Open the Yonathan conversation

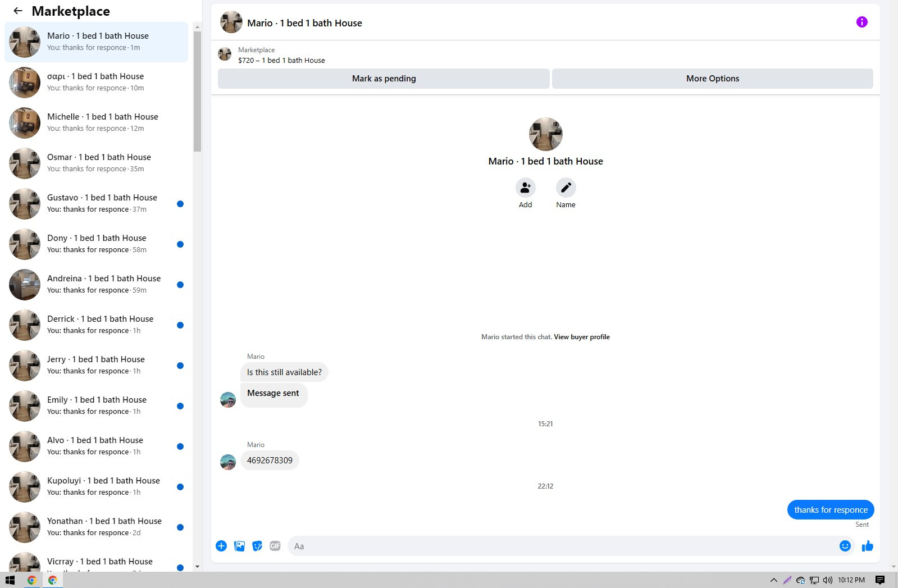pos(96,527)
